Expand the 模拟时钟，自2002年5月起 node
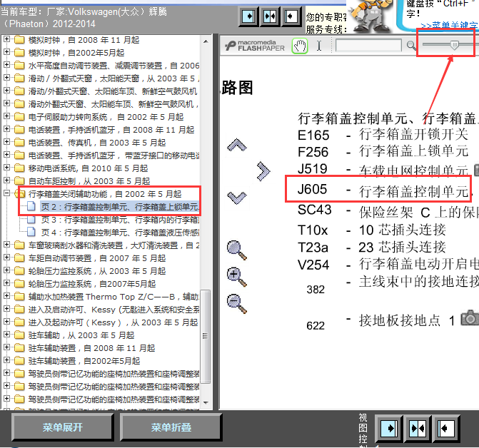The width and height of the screenshot is (479, 448). pyautogui.click(x=6, y=52)
